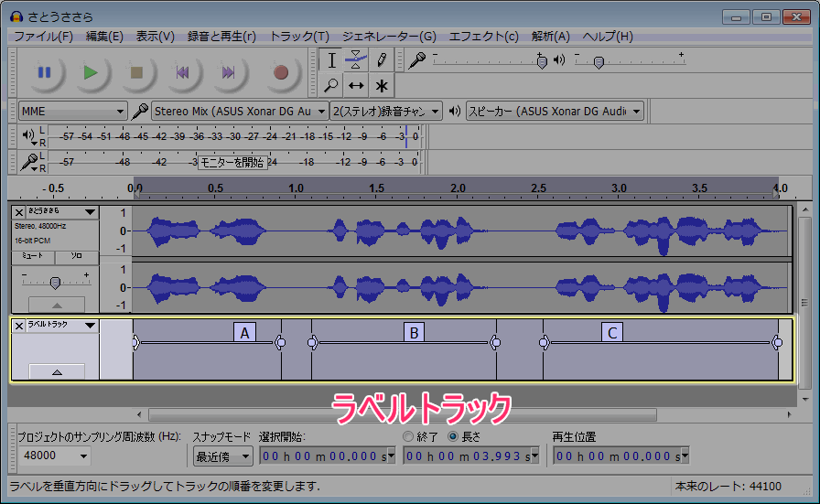Adjust the audio track gain slider
The height and width of the screenshot is (504, 820).
click(55, 283)
